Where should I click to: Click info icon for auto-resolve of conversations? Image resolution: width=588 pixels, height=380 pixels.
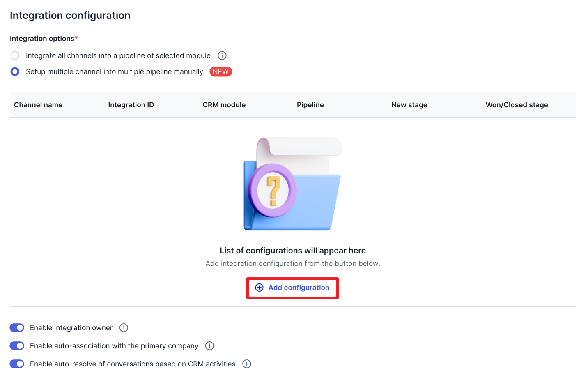coord(246,364)
